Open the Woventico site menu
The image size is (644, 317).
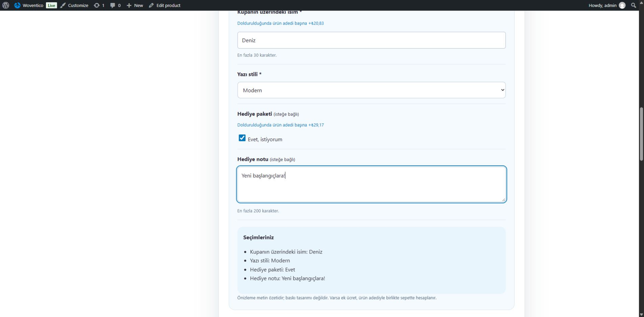29,6
